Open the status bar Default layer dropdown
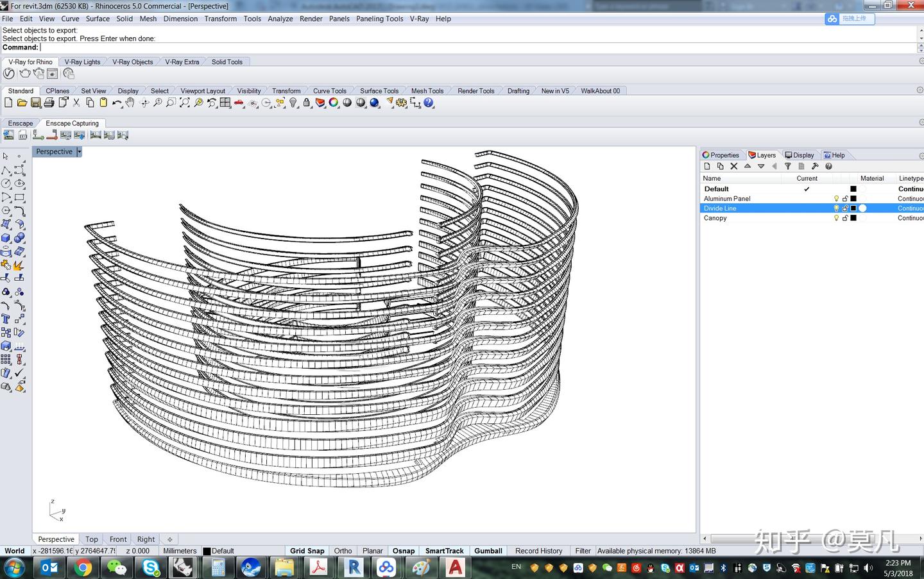This screenshot has height=579, width=924. coord(218,551)
